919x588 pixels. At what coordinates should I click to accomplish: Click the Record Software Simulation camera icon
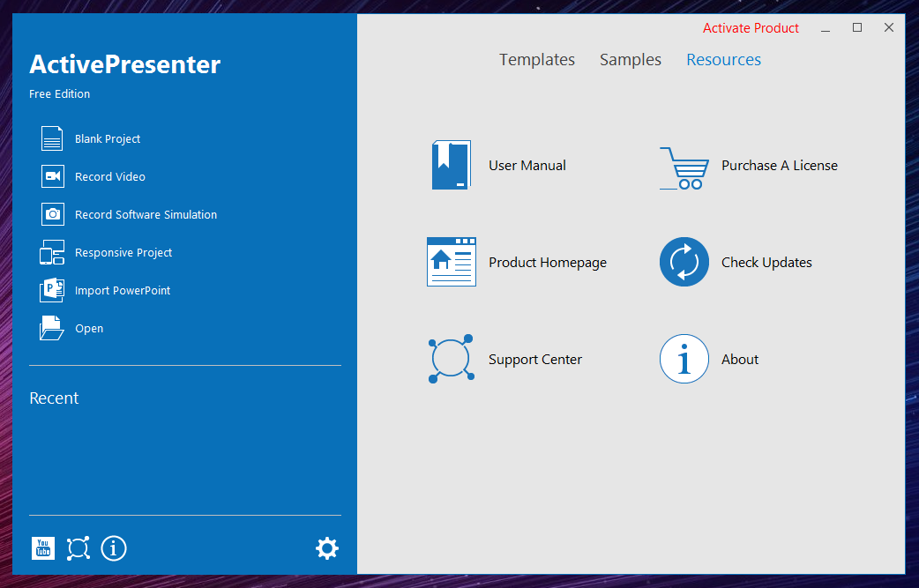[52, 214]
